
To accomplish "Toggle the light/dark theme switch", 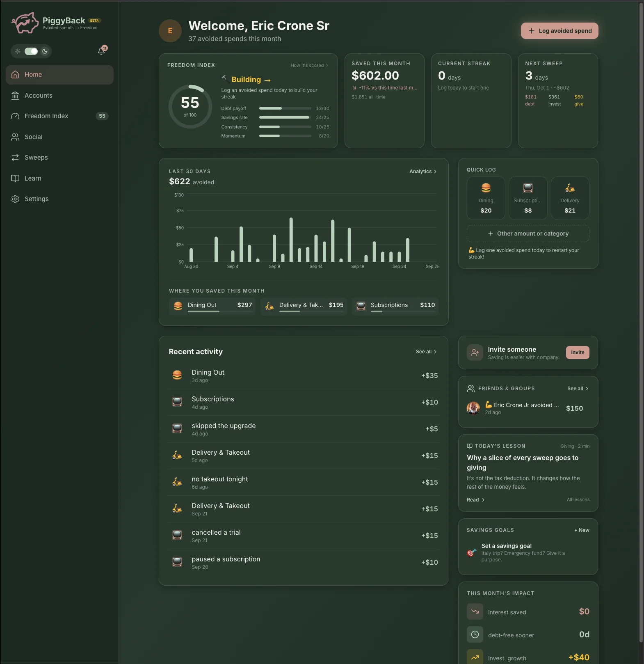I will (x=31, y=51).
